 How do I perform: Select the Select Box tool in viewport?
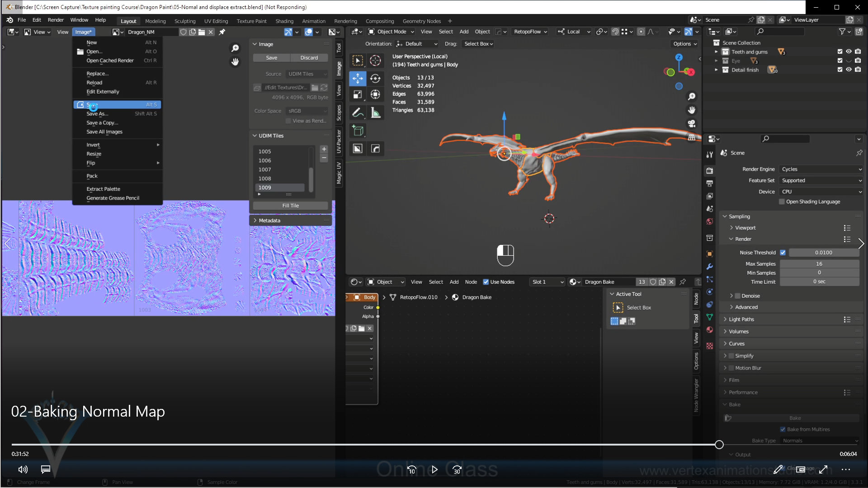pos(358,61)
